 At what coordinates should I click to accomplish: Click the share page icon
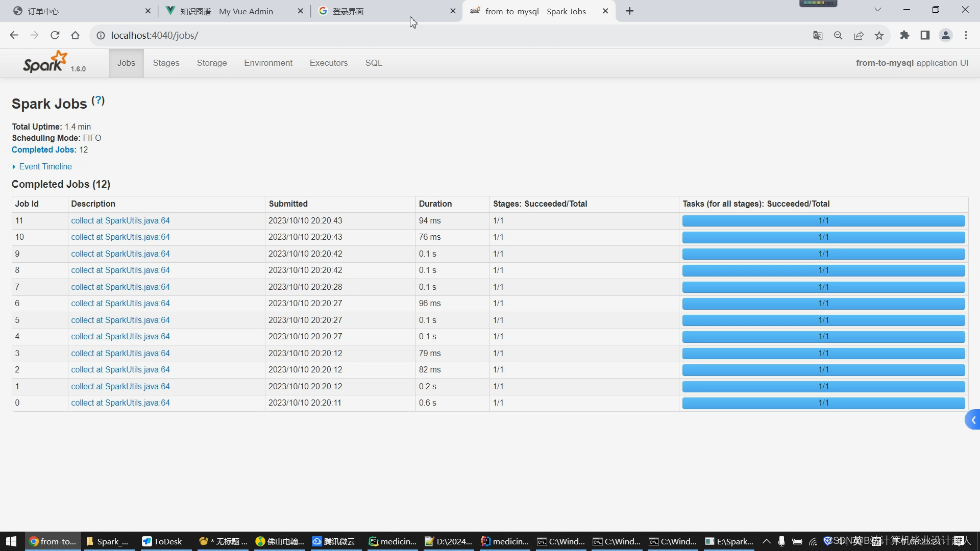coord(859,35)
